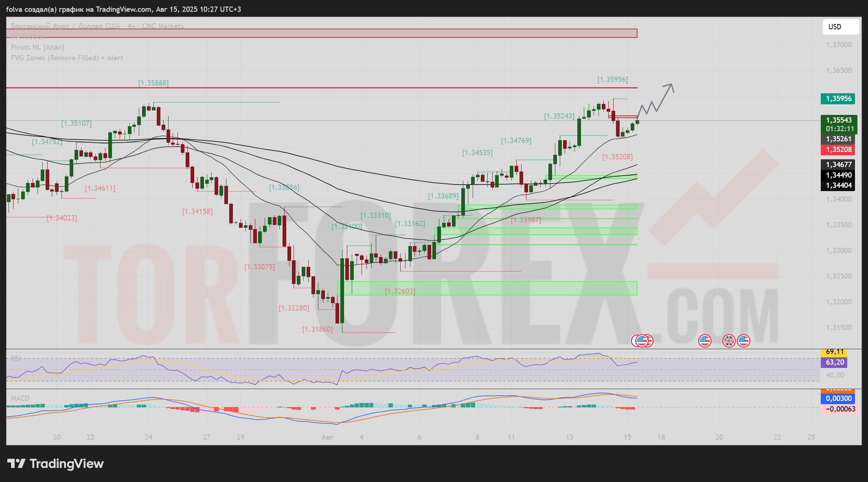Viewport: 868px width, 482px height.
Task: Click the lone US flag event icon below date 20
Action: click(705, 341)
